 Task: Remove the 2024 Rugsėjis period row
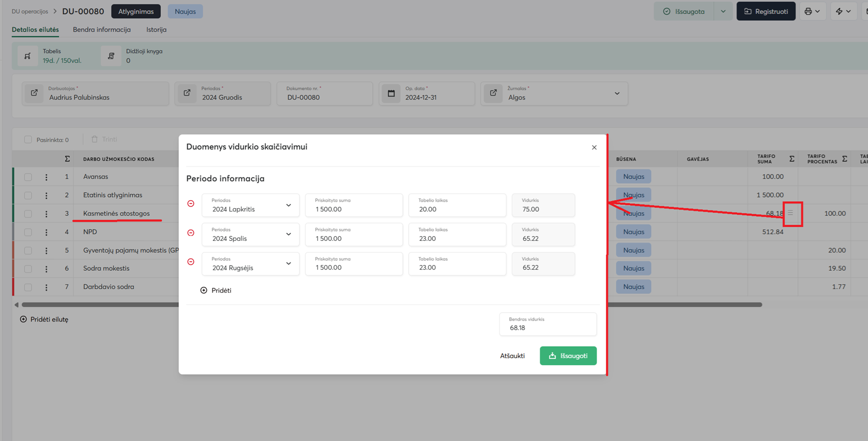click(191, 262)
